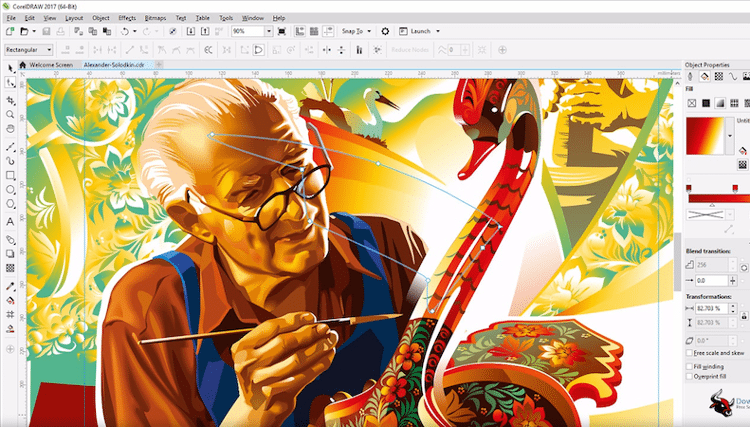Enable Free scale and skew checkbox
This screenshot has width=750, height=427.
tap(689, 353)
